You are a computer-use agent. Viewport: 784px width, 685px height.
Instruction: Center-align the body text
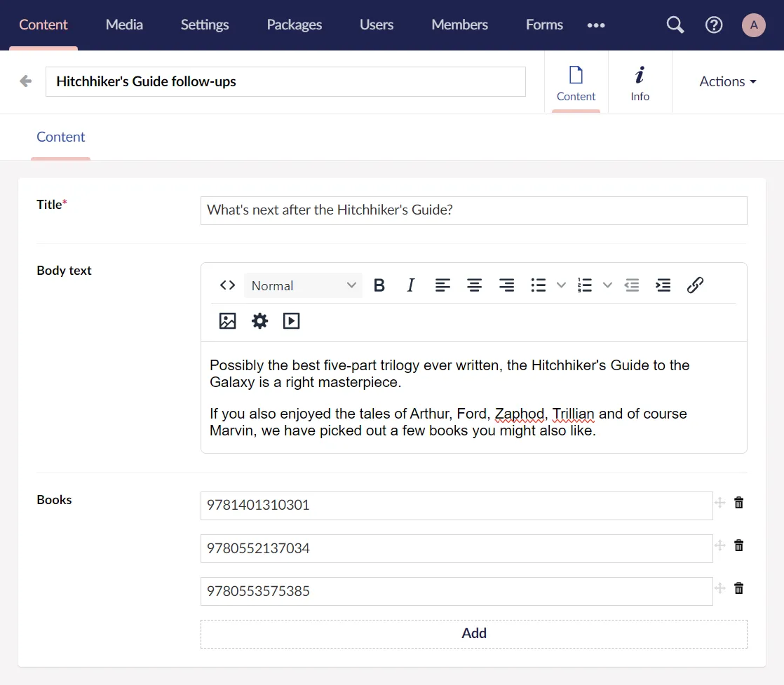point(475,285)
